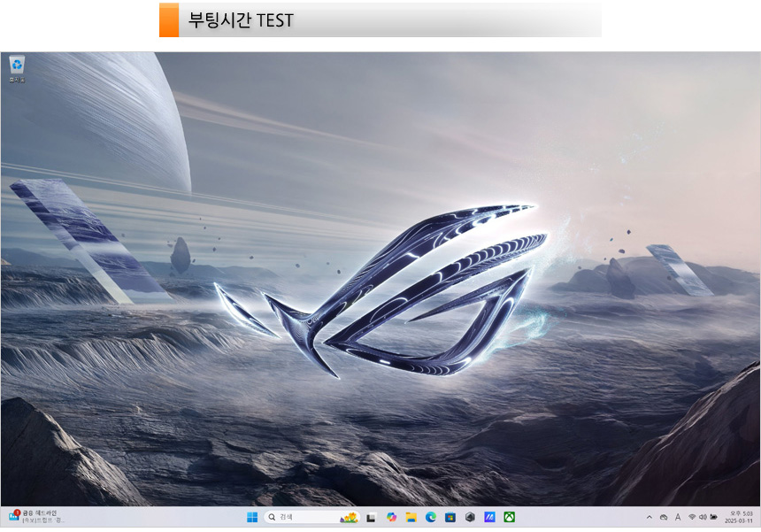Switch the input language indicator A
This screenshot has width=761, height=532.
tap(678, 517)
